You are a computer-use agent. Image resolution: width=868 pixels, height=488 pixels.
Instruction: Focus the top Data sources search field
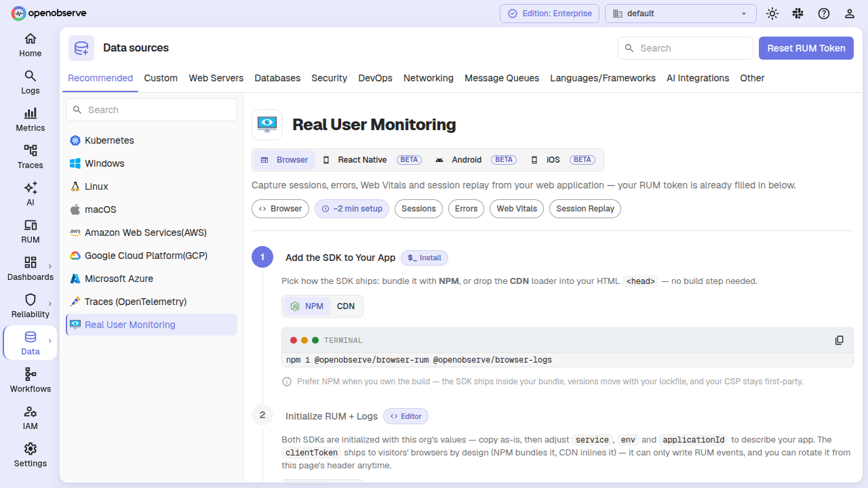686,48
